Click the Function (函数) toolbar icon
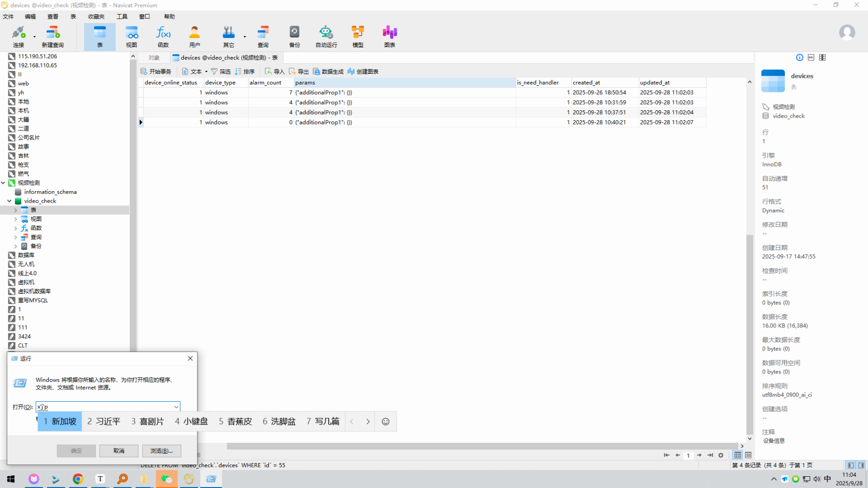868x488 pixels. (163, 37)
